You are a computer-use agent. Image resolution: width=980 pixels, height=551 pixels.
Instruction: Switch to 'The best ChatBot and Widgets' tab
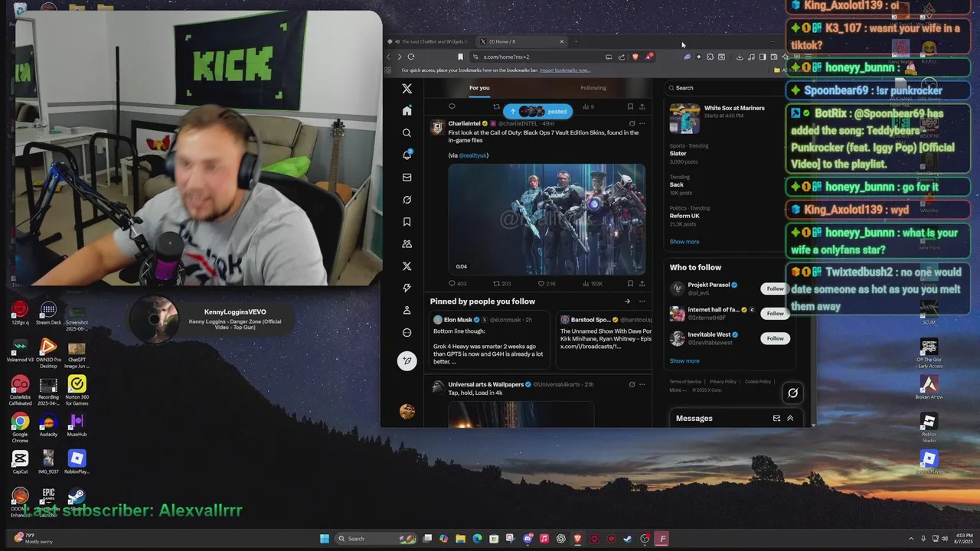tap(429, 41)
